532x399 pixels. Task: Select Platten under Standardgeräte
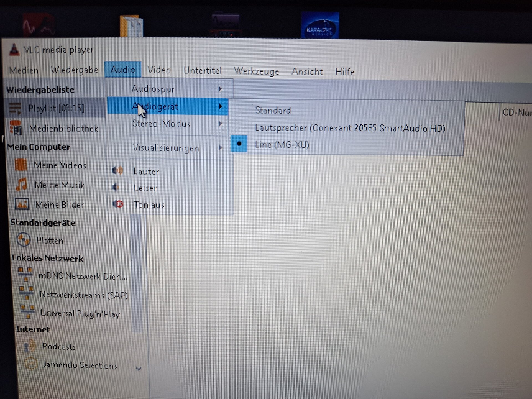point(50,240)
